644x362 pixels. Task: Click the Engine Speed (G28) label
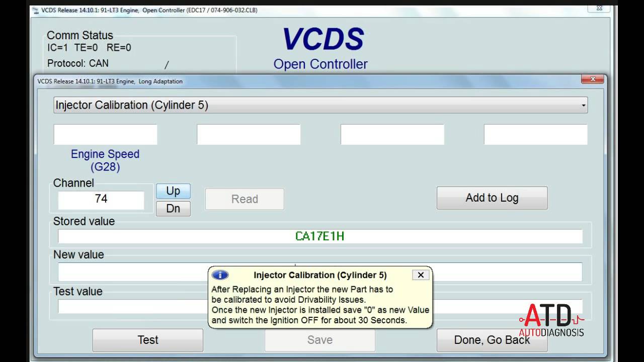coord(105,160)
